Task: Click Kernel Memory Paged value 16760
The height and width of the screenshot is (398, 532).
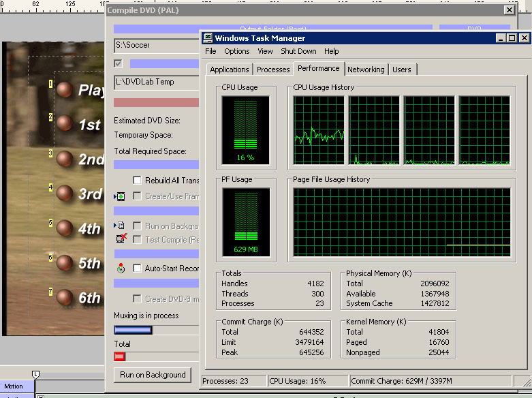Action: pos(439,342)
